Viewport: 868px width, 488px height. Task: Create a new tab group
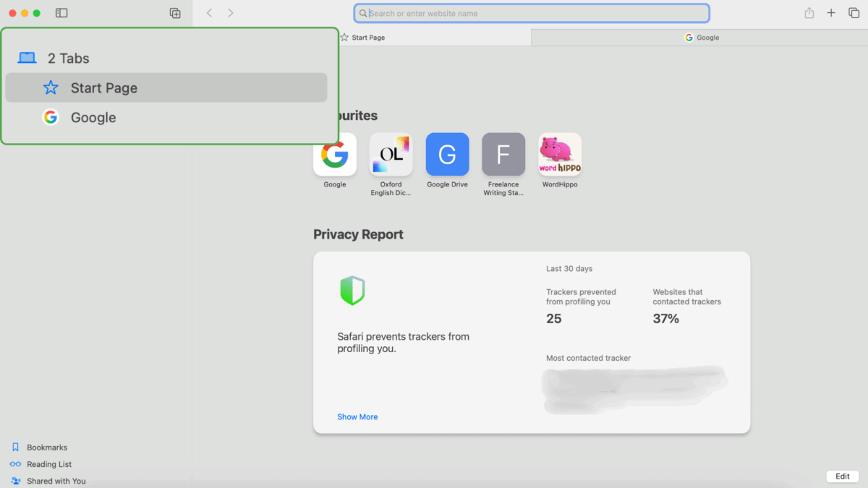175,13
